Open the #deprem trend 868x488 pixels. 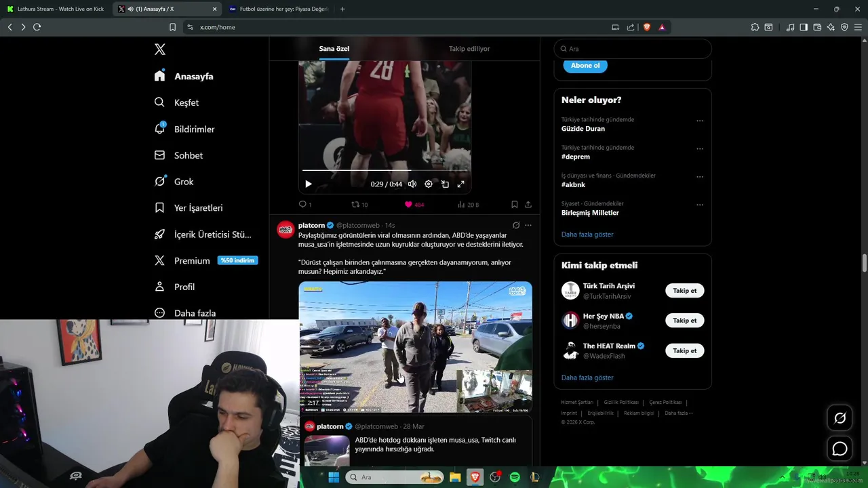(576, 157)
